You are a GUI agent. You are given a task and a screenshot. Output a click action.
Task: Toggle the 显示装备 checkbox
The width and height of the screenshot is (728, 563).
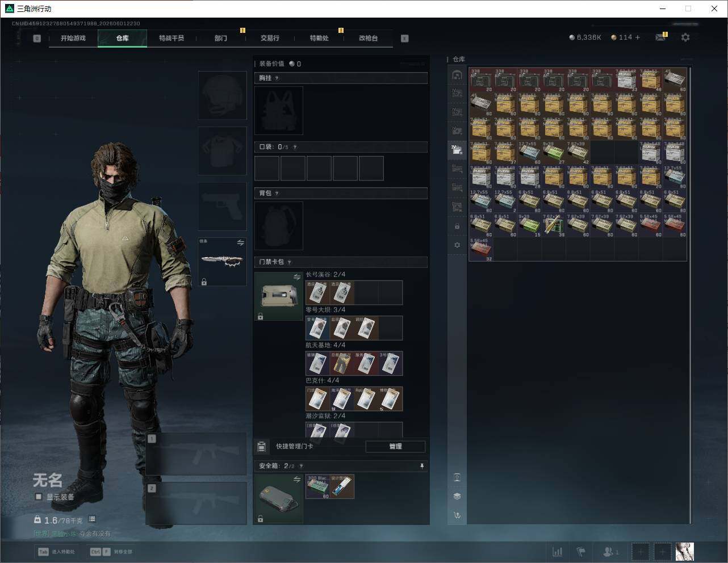pos(39,497)
